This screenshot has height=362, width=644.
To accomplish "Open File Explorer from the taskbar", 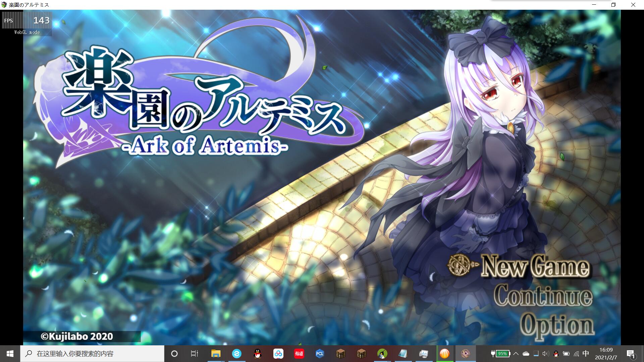I will point(216,354).
